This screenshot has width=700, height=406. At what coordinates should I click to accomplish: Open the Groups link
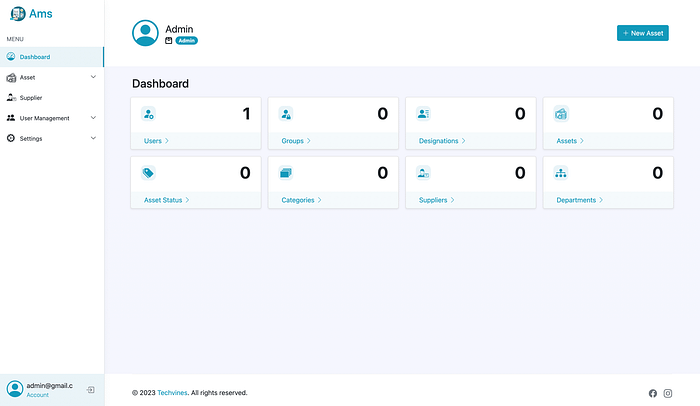pyautogui.click(x=296, y=141)
